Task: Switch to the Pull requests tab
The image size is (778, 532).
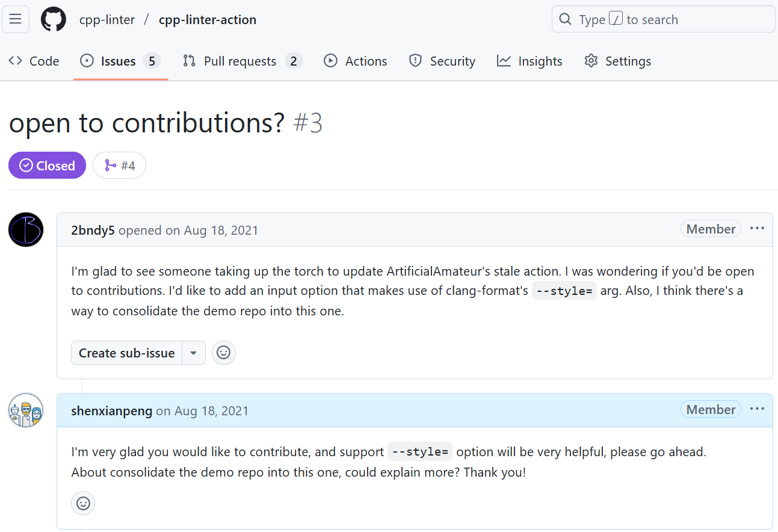Action: pos(242,61)
